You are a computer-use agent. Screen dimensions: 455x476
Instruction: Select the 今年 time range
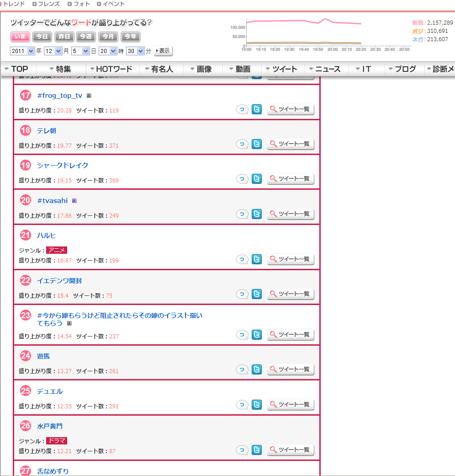tap(131, 37)
